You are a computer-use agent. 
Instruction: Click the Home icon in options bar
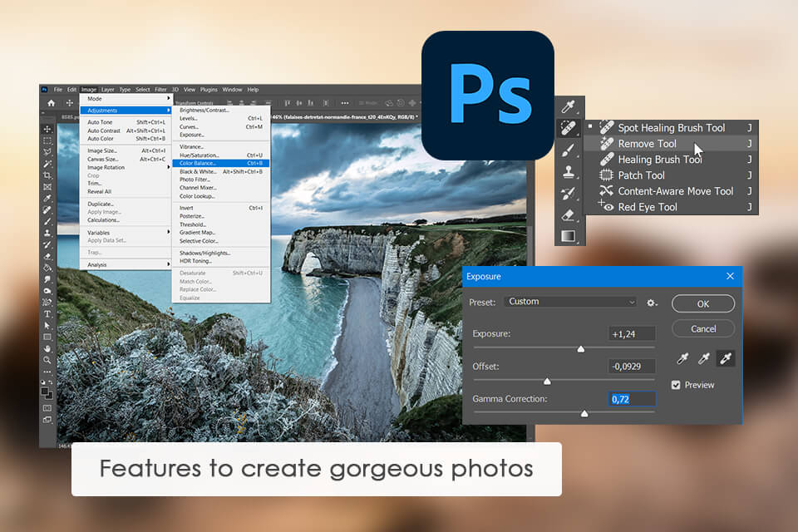click(x=51, y=103)
